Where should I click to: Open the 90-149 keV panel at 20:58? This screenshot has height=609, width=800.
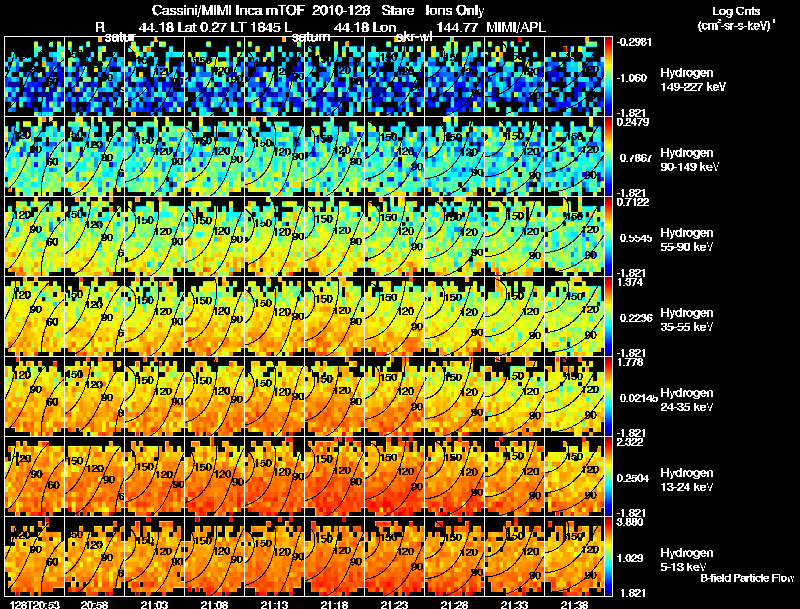(94, 156)
